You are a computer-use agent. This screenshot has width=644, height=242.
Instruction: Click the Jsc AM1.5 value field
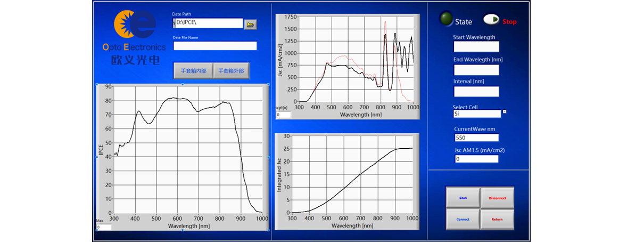pos(476,159)
